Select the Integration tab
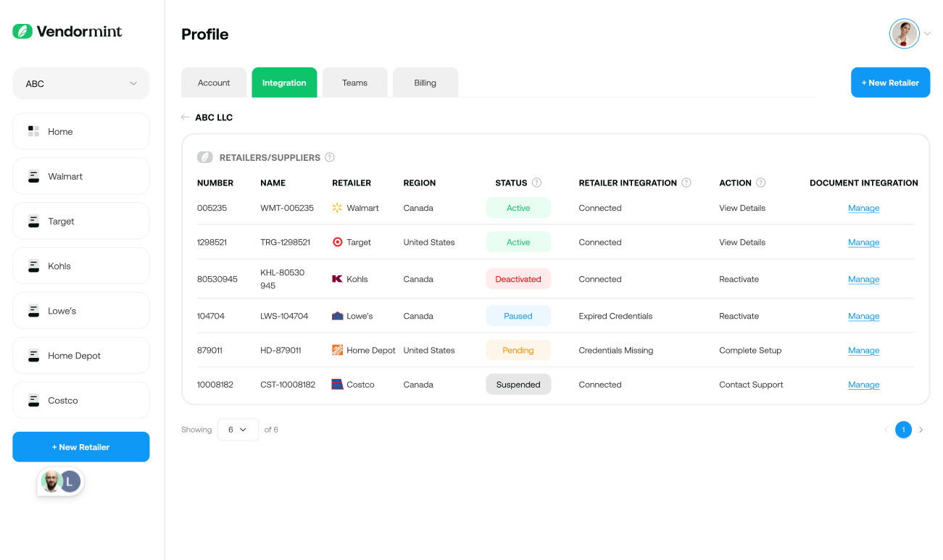This screenshot has width=943, height=560. point(284,83)
